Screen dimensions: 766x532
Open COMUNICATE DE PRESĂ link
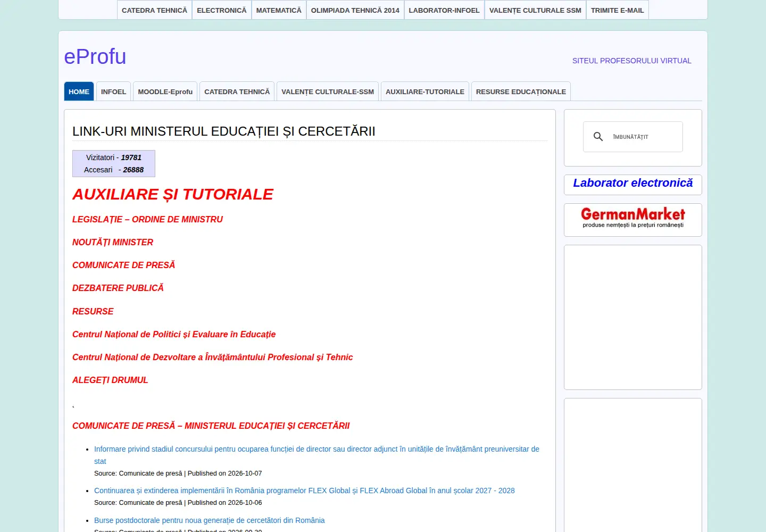(x=123, y=265)
